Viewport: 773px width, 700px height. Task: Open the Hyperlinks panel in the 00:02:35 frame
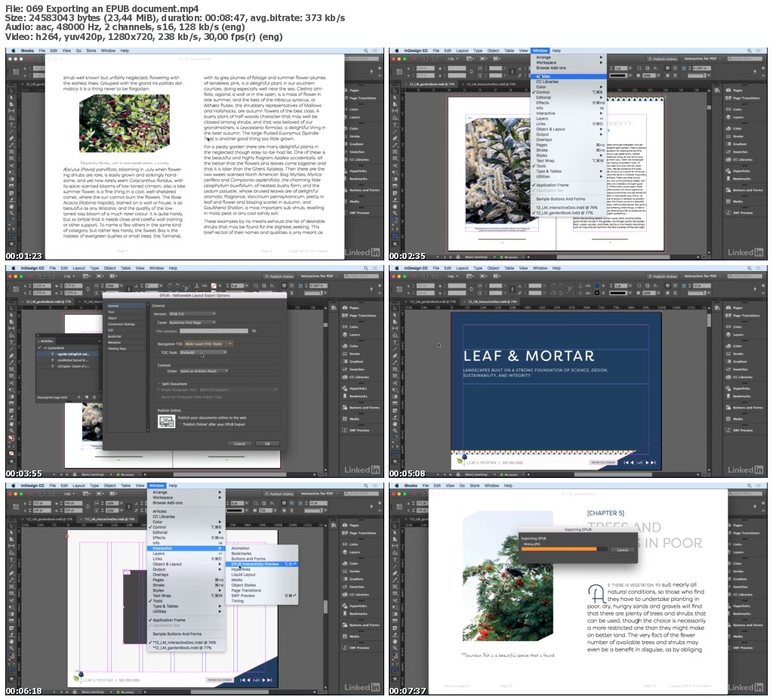tap(738, 171)
